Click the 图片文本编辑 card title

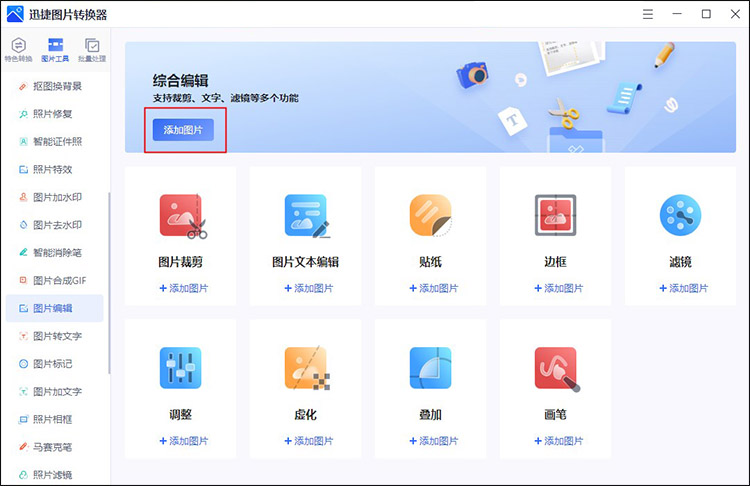[x=305, y=262]
